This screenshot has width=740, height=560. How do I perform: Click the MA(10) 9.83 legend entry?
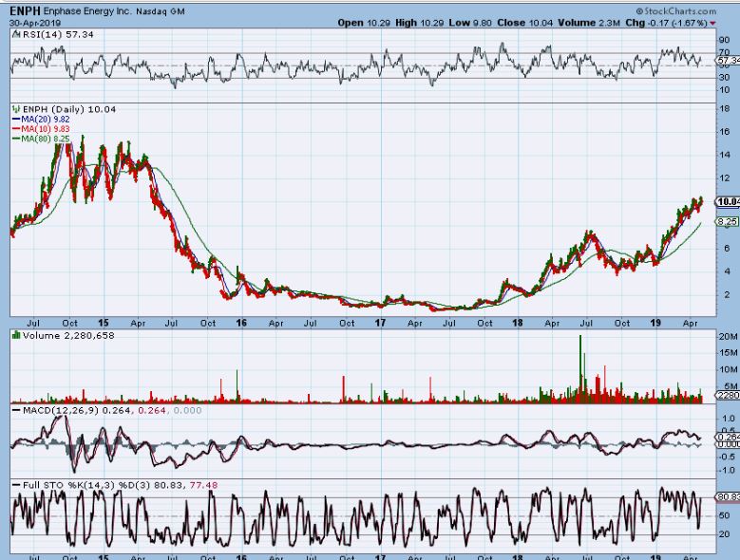[41, 129]
